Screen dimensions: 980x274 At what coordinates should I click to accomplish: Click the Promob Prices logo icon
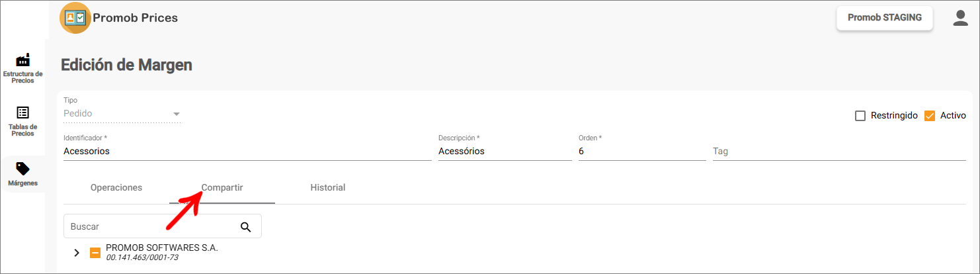[75, 18]
